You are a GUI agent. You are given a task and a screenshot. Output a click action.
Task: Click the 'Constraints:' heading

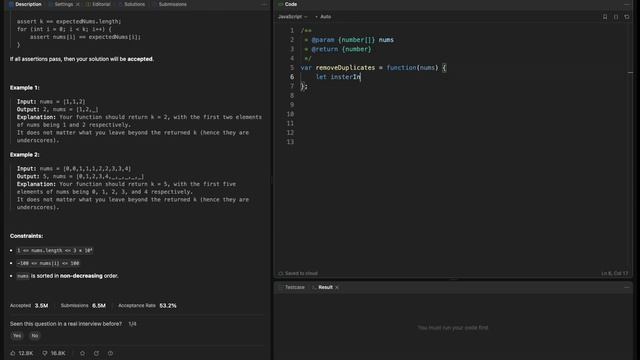point(27,236)
